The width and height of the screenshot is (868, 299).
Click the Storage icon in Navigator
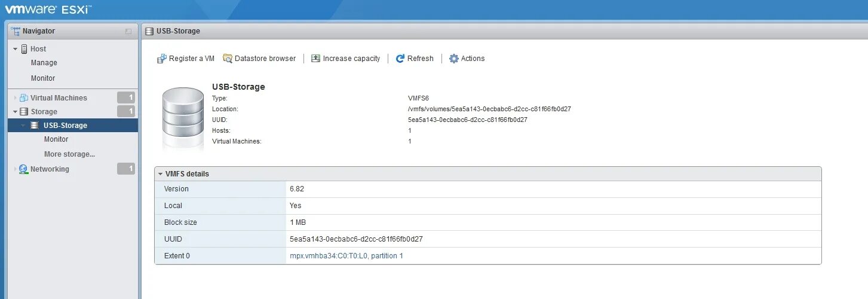point(24,112)
